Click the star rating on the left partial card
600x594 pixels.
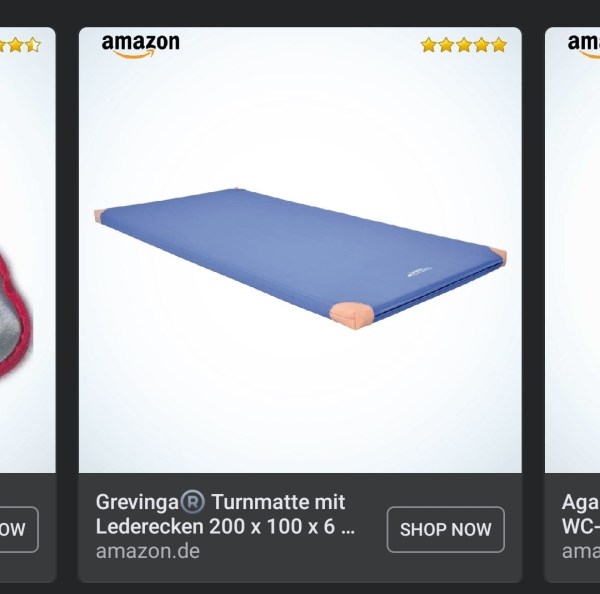tap(20, 45)
